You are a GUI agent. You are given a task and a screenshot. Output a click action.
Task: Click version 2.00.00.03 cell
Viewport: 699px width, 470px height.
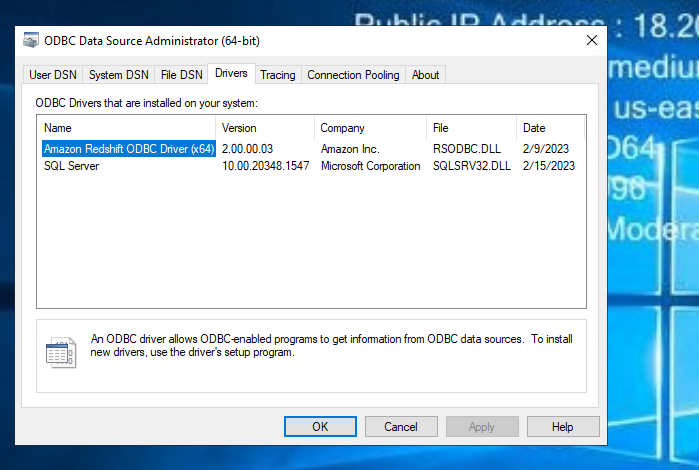(x=247, y=149)
